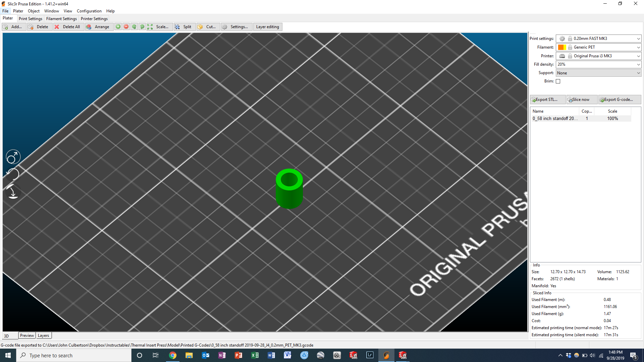Image resolution: width=644 pixels, height=362 pixels.
Task: Click Slice now button
Action: 582,100
